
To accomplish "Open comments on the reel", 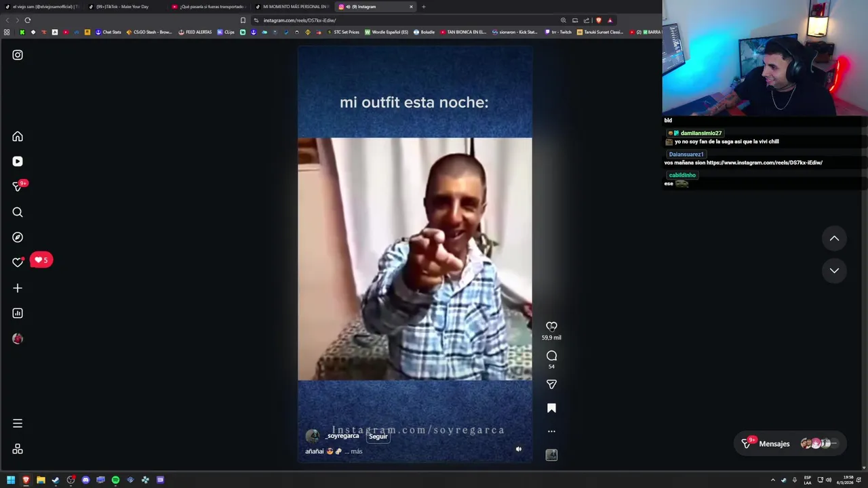I will 551,356.
